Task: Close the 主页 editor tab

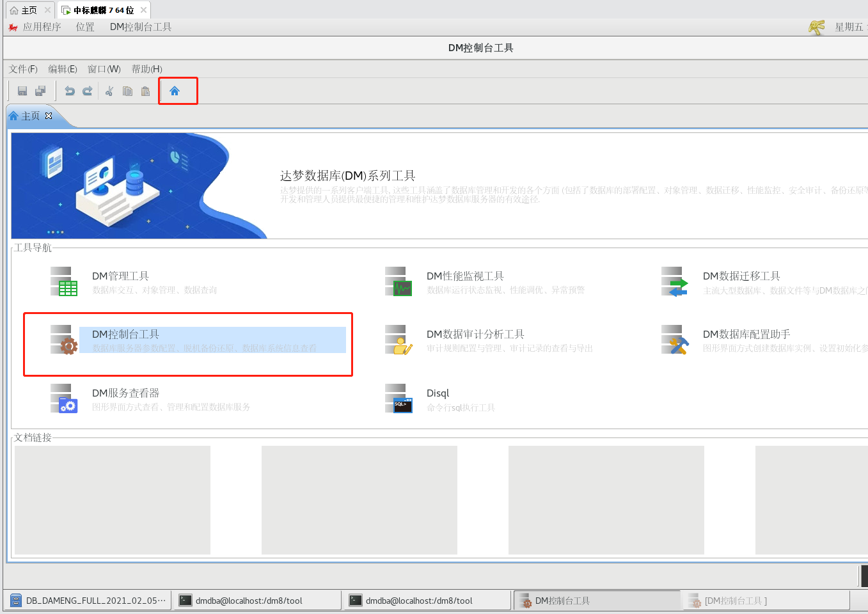Action: pos(49,116)
